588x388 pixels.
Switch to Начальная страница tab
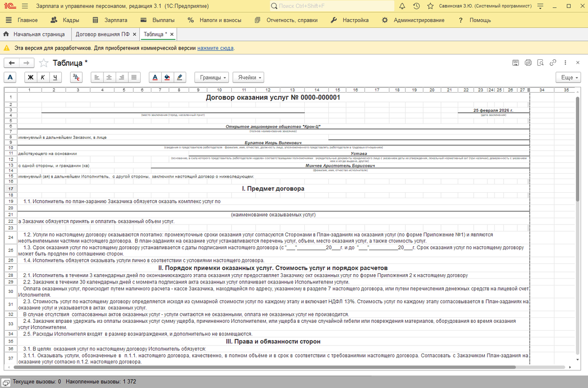[35, 34]
